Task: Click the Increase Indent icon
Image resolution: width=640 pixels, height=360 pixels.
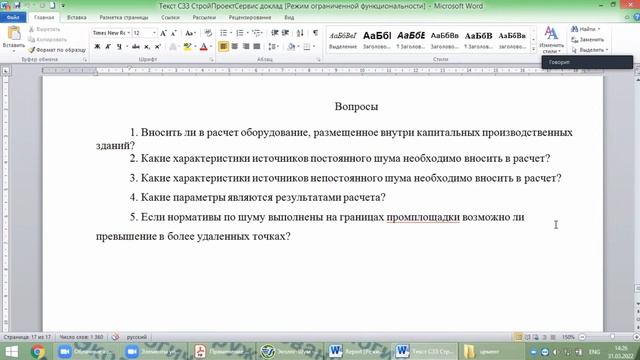Action: click(x=285, y=33)
